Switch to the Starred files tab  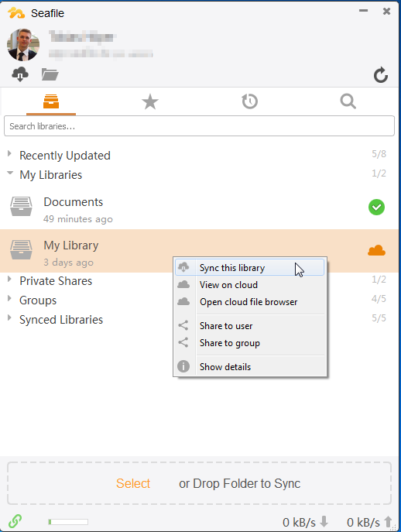(x=150, y=101)
